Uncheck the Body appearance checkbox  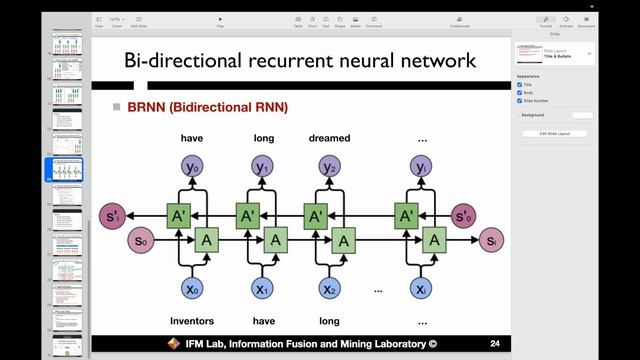520,93
